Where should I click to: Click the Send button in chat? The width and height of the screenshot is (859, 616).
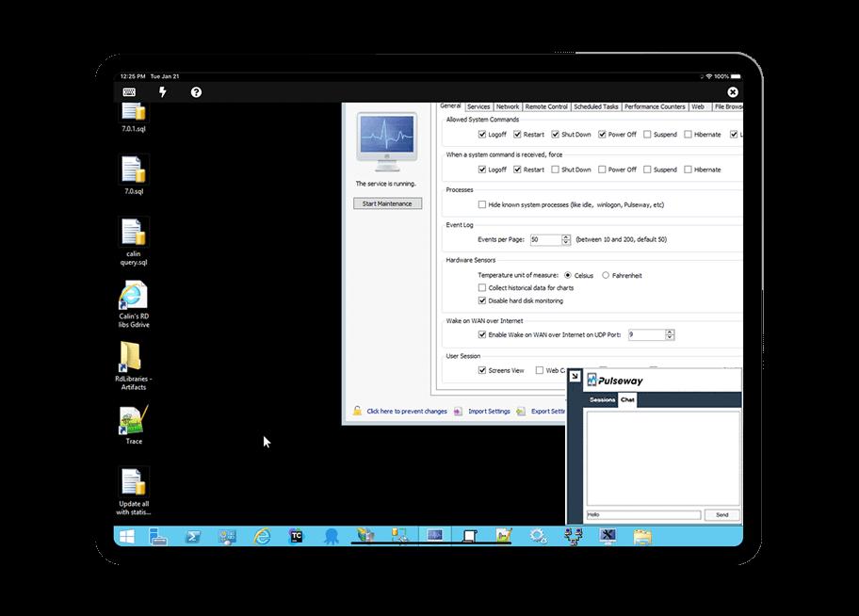(x=722, y=514)
